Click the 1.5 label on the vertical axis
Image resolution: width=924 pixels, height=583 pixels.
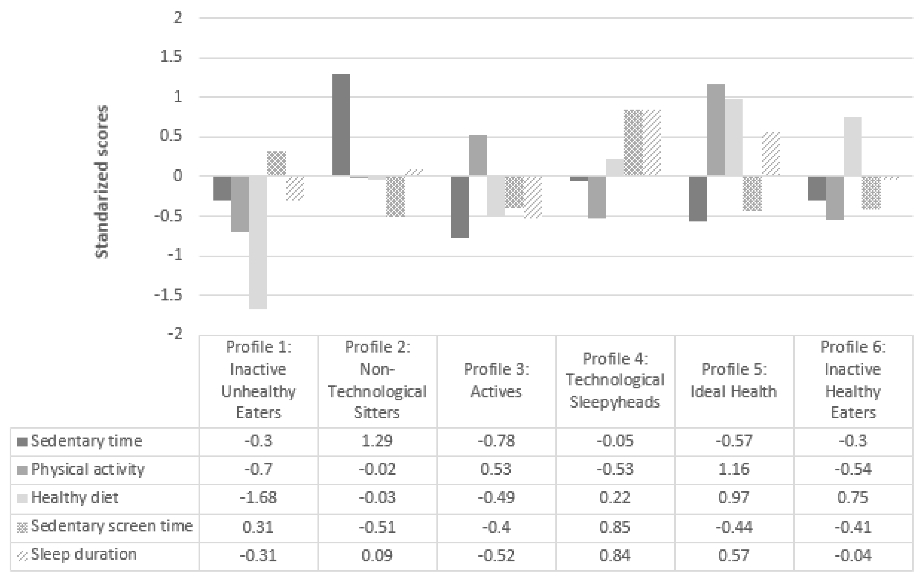point(171,57)
